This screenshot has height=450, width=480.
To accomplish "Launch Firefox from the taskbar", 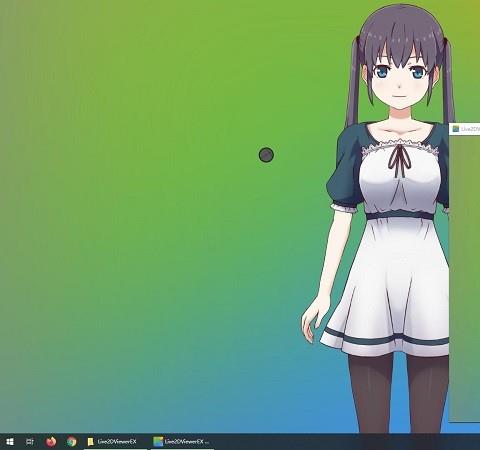I will pos(51,442).
